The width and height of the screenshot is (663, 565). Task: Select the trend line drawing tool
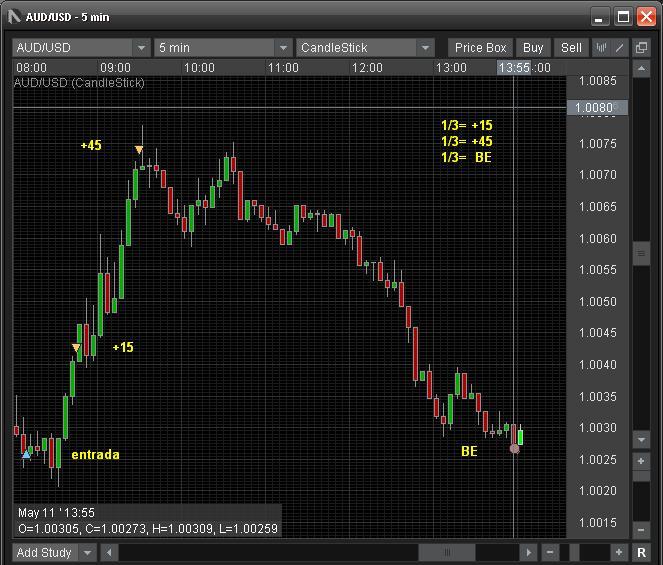[x=620, y=48]
